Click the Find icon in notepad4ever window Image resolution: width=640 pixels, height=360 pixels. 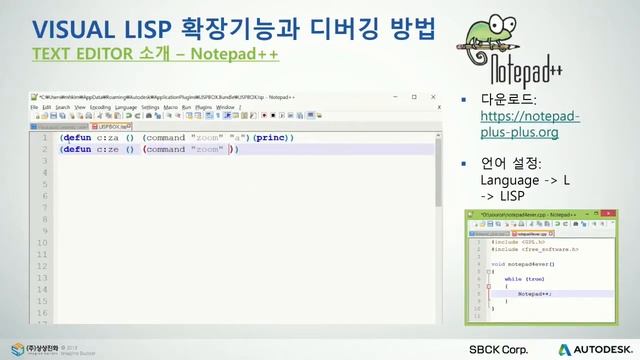pyautogui.click(x=576, y=224)
